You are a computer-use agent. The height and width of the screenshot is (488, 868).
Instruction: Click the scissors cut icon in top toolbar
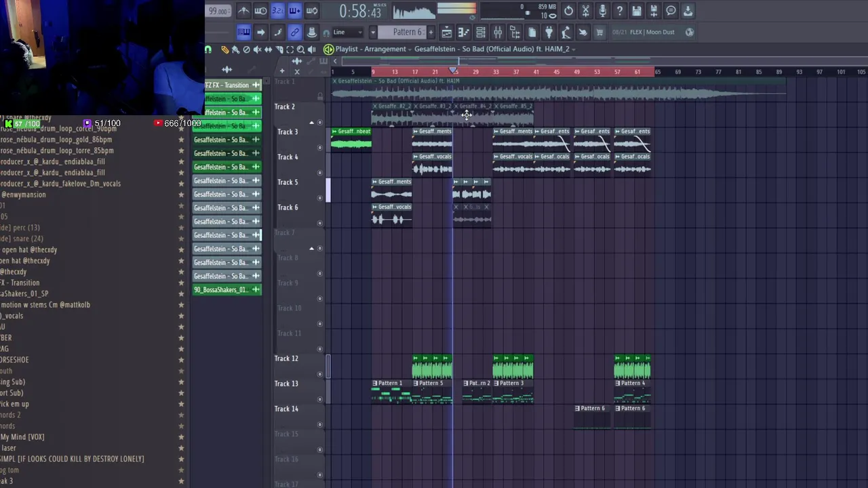[585, 11]
